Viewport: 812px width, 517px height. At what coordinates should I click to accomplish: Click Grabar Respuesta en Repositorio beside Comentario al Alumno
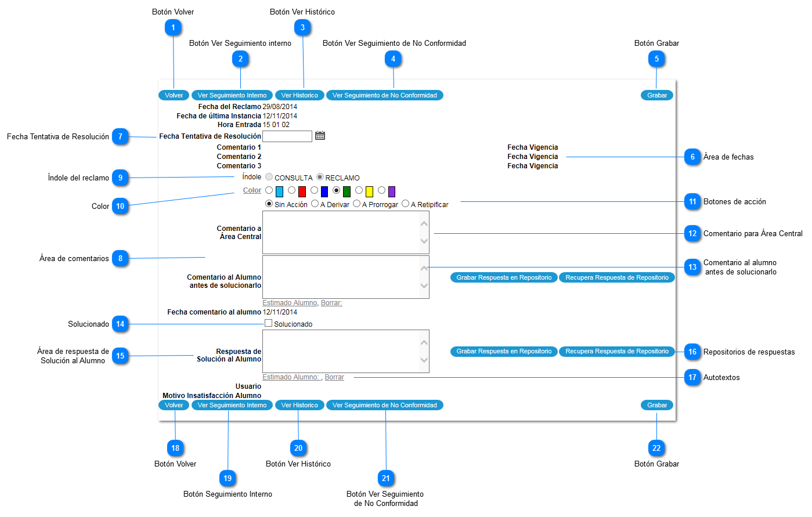point(504,277)
